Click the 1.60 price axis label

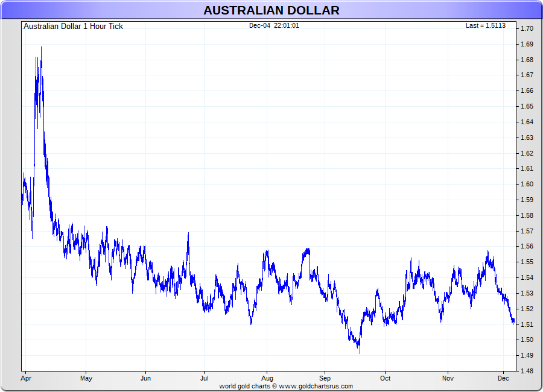(x=527, y=184)
